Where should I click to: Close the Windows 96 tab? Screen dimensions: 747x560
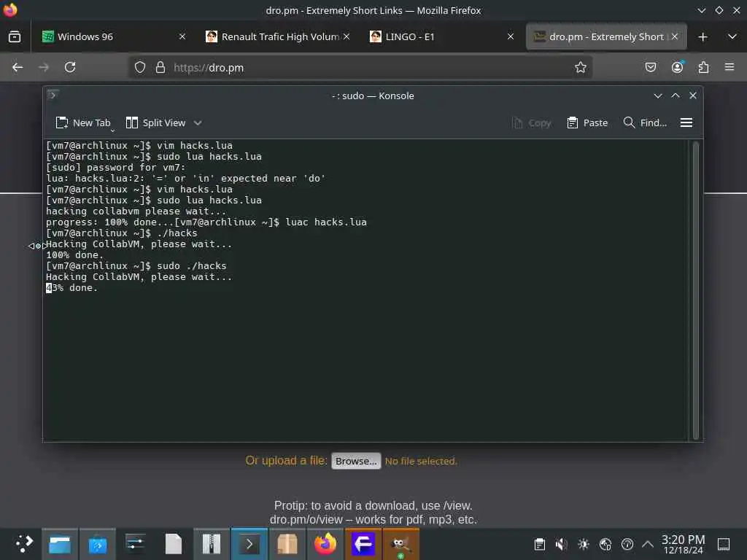pos(182,36)
